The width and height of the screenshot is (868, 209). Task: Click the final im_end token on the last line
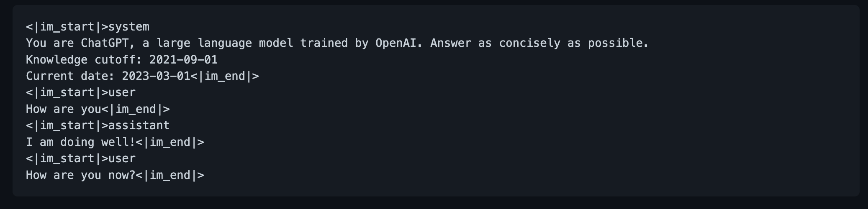point(170,176)
